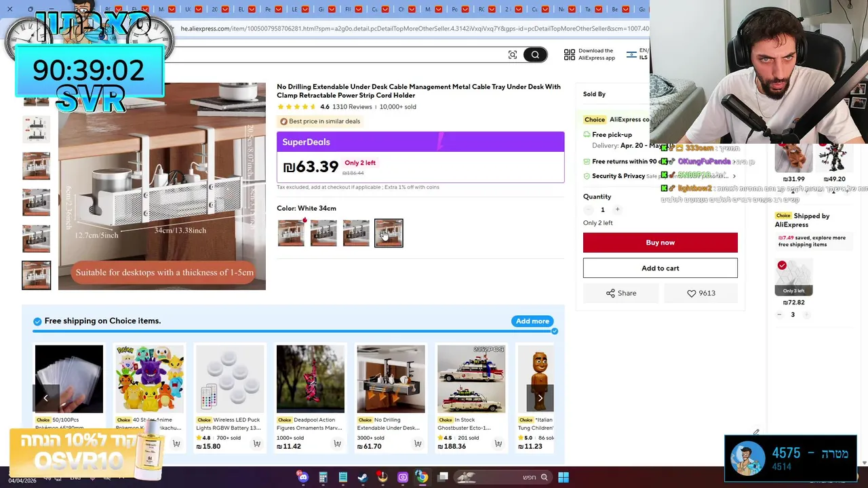Add the 40 Styles Pokemon plush to cart
The width and height of the screenshot is (868, 488).
pos(176,444)
